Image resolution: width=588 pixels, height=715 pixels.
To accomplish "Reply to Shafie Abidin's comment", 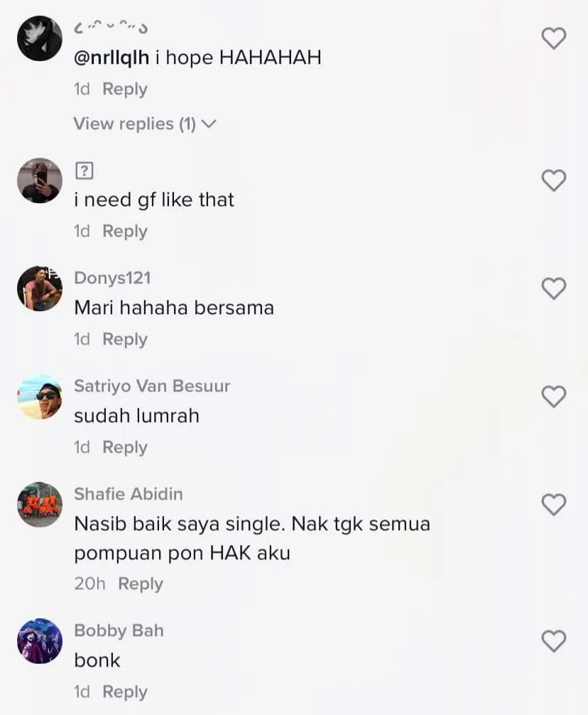I will [141, 584].
